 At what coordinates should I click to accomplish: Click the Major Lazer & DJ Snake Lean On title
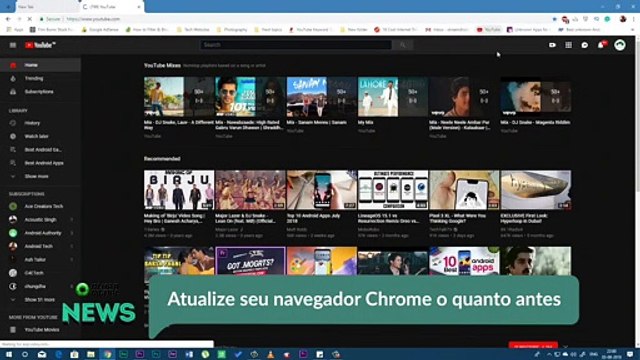(246, 218)
